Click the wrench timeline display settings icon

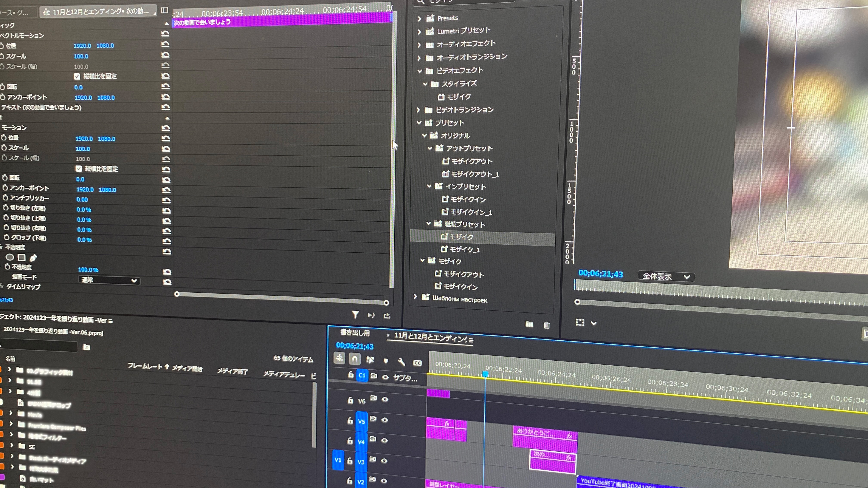point(401,362)
